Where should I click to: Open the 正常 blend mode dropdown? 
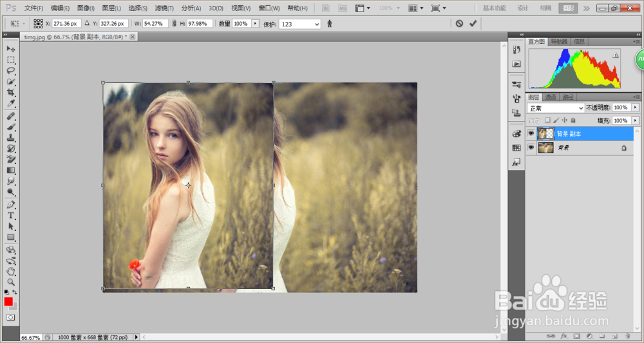[x=555, y=107]
